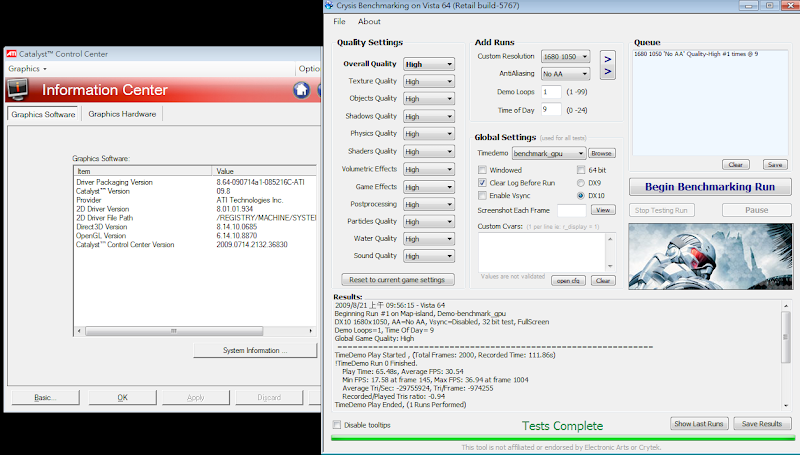Viewport: 800px width, 455px height.
Task: Open the AntiAliasing dropdown
Action: point(566,74)
